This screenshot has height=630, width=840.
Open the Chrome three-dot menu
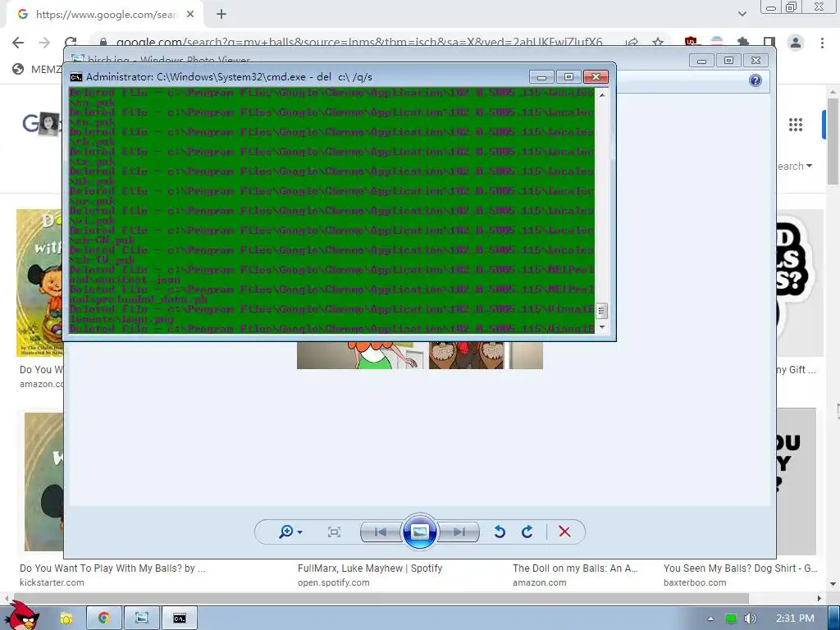point(822,43)
